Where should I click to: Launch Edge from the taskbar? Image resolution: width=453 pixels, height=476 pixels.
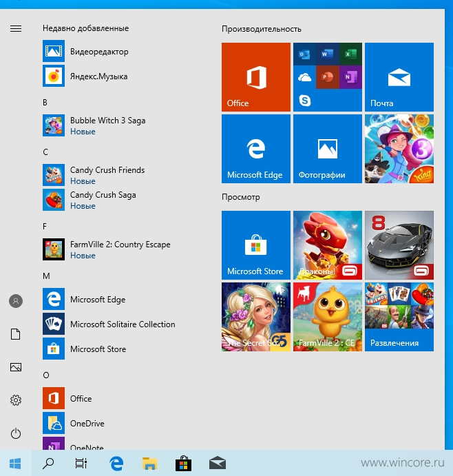tap(116, 464)
